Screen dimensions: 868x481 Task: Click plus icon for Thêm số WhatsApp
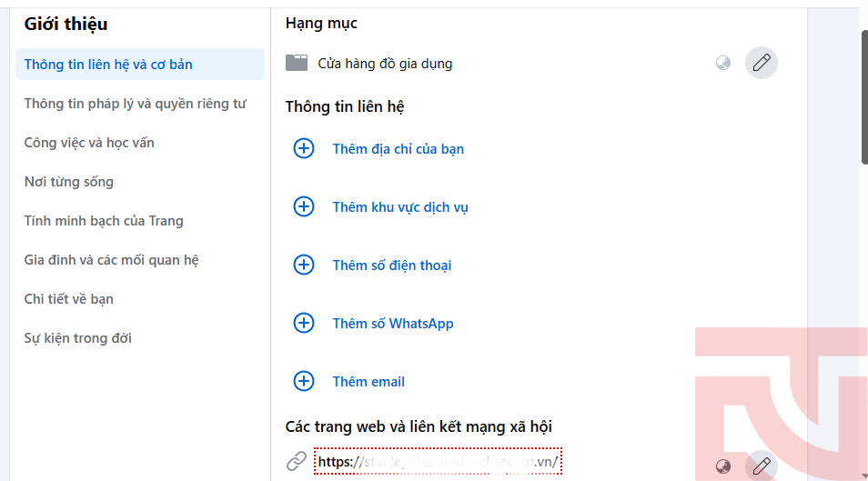point(303,323)
